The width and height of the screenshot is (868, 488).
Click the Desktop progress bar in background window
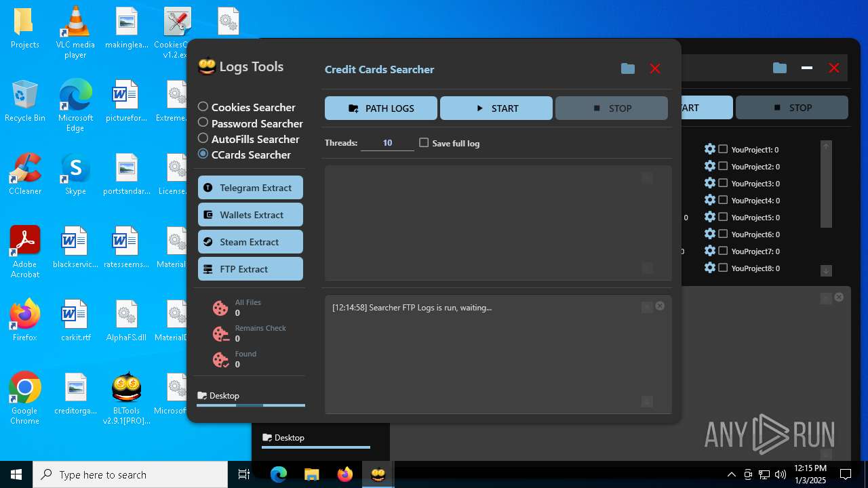316,447
